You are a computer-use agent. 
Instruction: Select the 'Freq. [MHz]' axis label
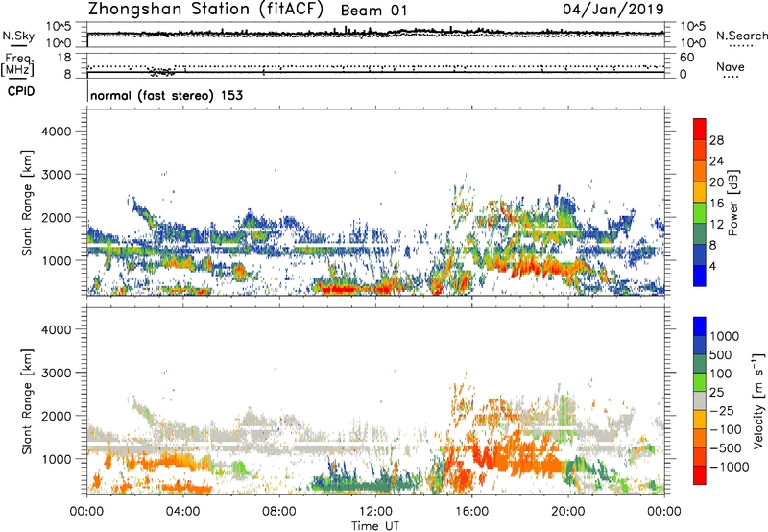click(18, 64)
